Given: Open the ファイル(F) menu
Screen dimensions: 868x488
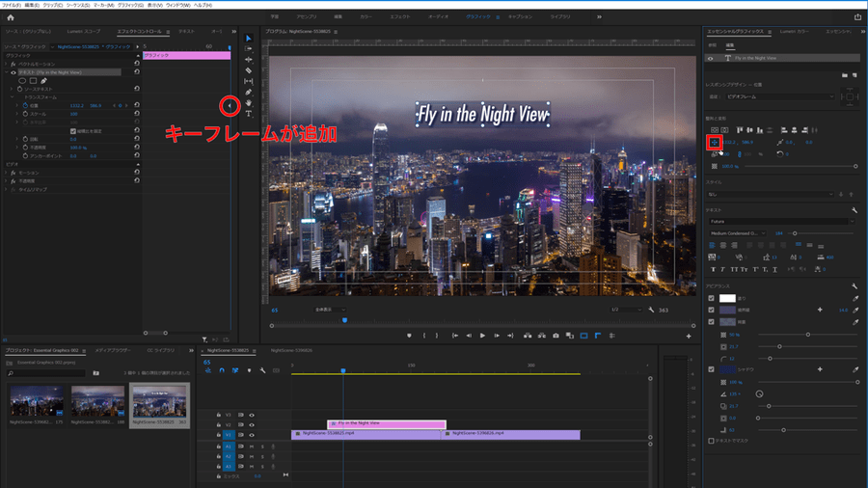Looking at the screenshot, I should pyautogui.click(x=11, y=5).
